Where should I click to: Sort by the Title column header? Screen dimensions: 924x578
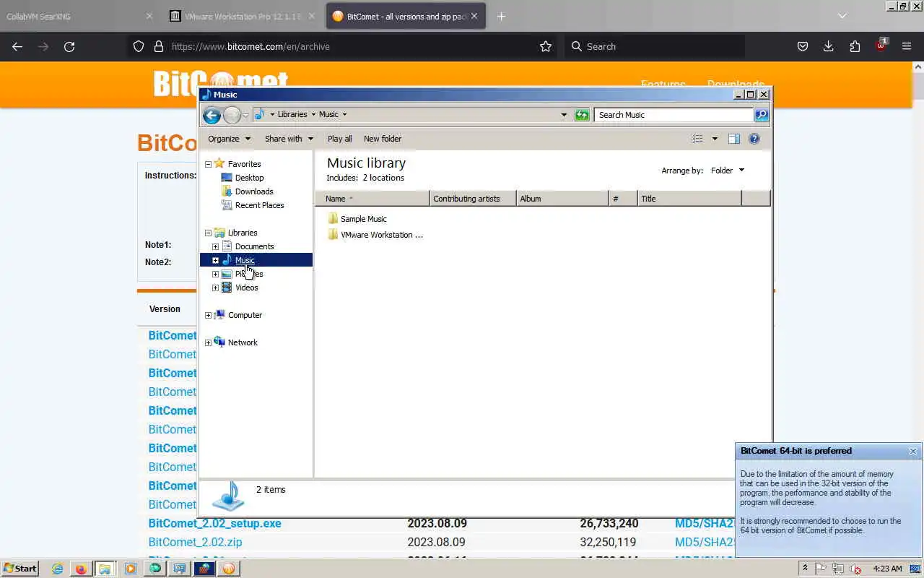coord(689,199)
